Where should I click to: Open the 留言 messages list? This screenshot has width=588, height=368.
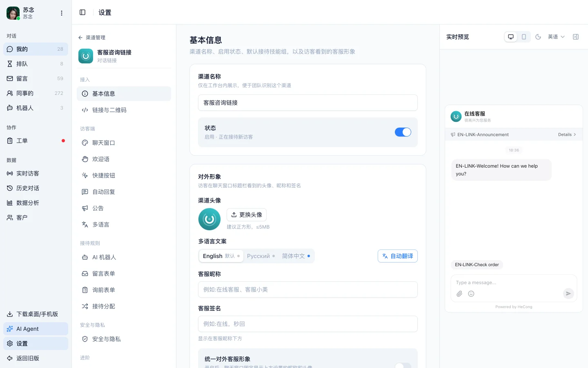tap(36, 79)
